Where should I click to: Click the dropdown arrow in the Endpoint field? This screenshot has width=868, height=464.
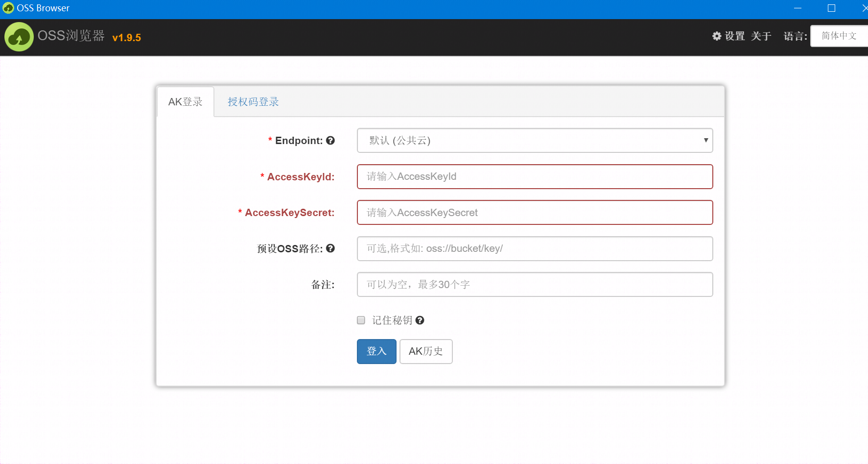[x=705, y=141]
